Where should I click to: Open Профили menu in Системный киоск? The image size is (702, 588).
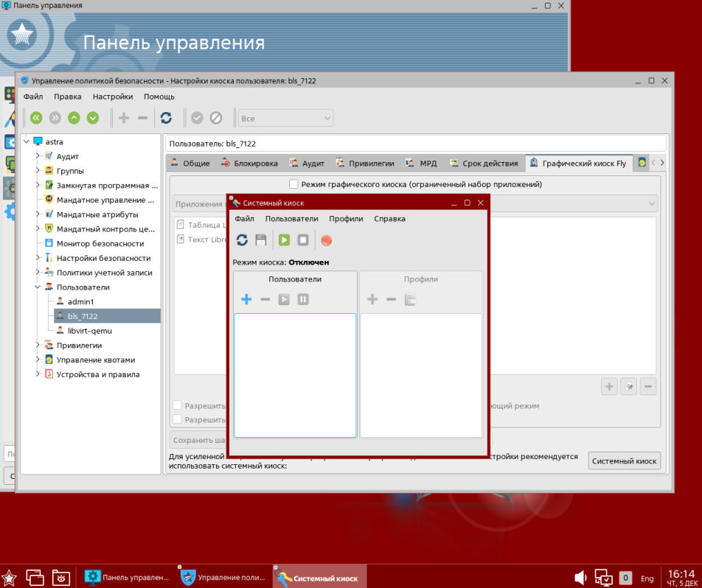click(346, 219)
